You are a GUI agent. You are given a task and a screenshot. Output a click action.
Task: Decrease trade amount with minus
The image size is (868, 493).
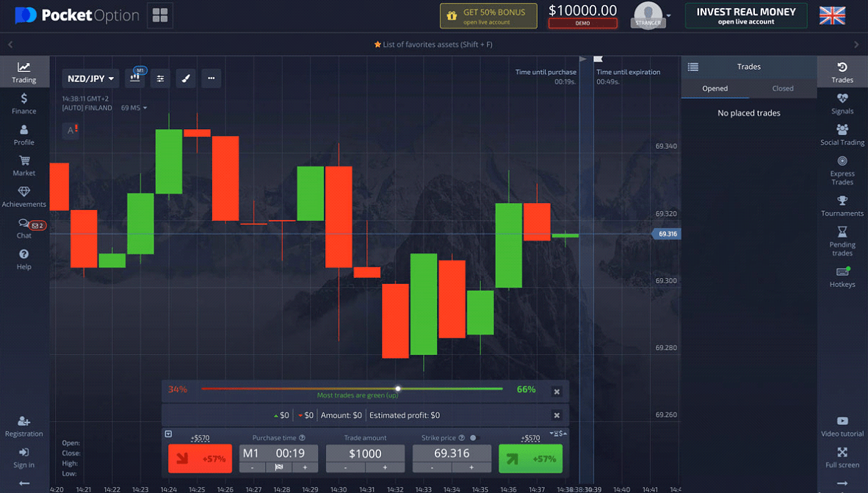click(x=345, y=467)
